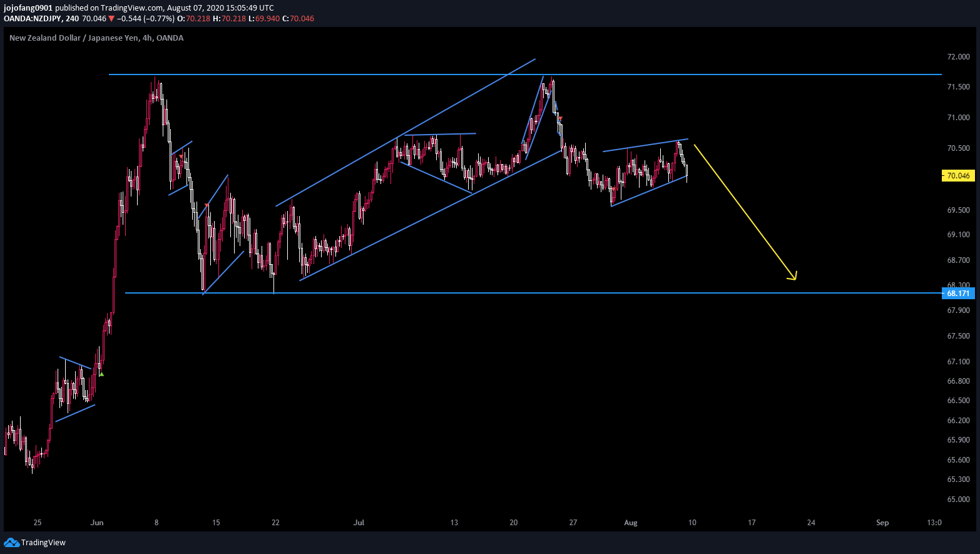Click the H:70.218 high value

(x=229, y=19)
